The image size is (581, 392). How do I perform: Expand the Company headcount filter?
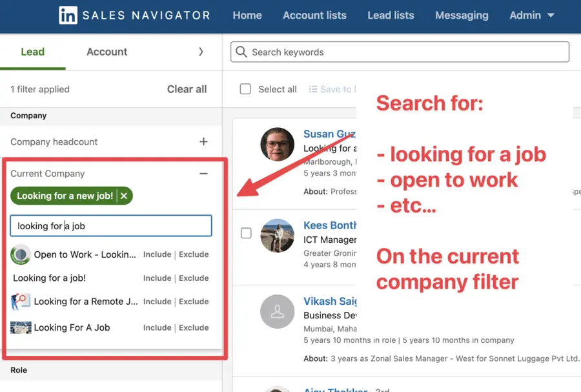[203, 141]
